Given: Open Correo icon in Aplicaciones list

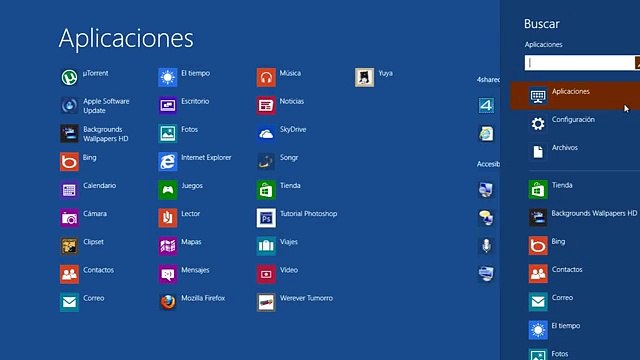Looking at the screenshot, I should [x=69, y=302].
